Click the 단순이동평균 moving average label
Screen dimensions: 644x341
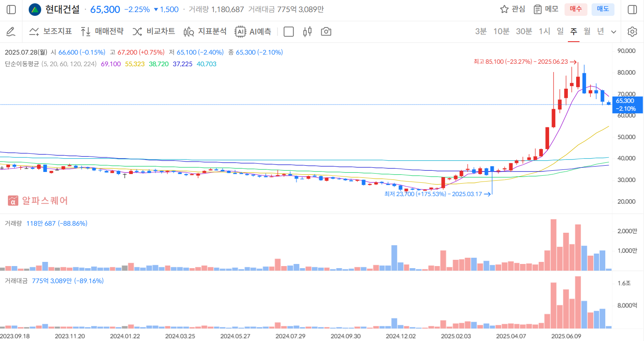22,64
